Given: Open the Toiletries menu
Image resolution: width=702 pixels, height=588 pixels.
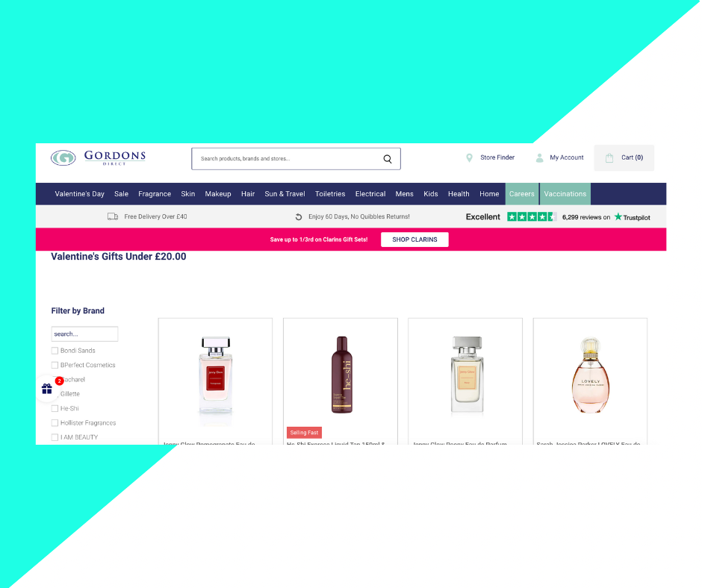Looking at the screenshot, I should click(330, 194).
